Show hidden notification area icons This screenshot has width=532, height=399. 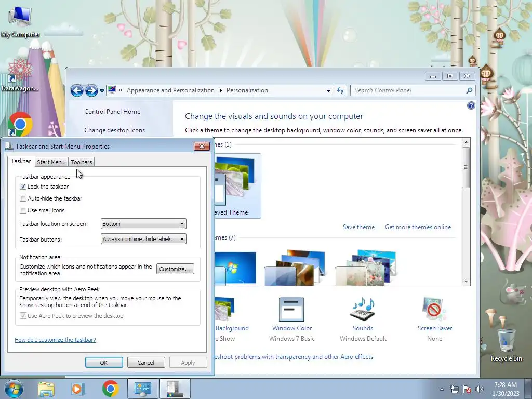pyautogui.click(x=442, y=389)
